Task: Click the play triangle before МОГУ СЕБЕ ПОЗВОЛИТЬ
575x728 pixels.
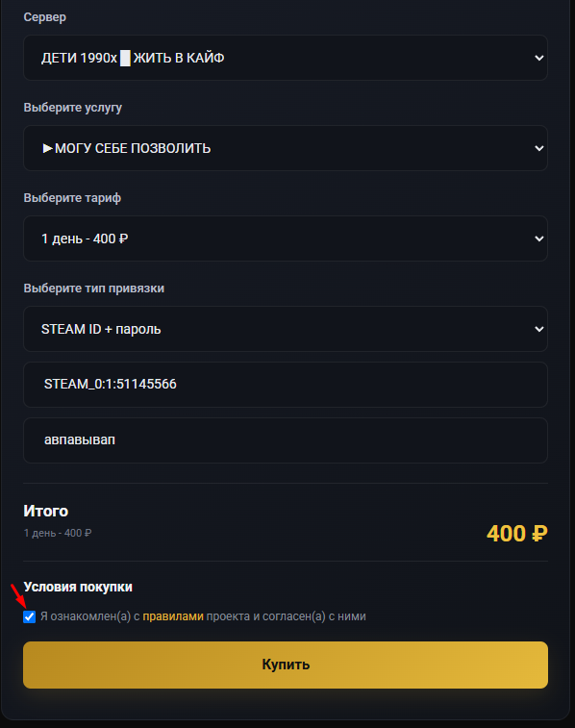Action: coord(47,148)
